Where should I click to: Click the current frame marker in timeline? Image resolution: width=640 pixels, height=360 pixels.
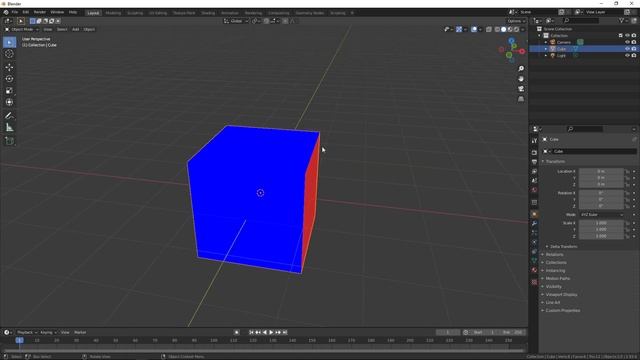click(x=19, y=340)
